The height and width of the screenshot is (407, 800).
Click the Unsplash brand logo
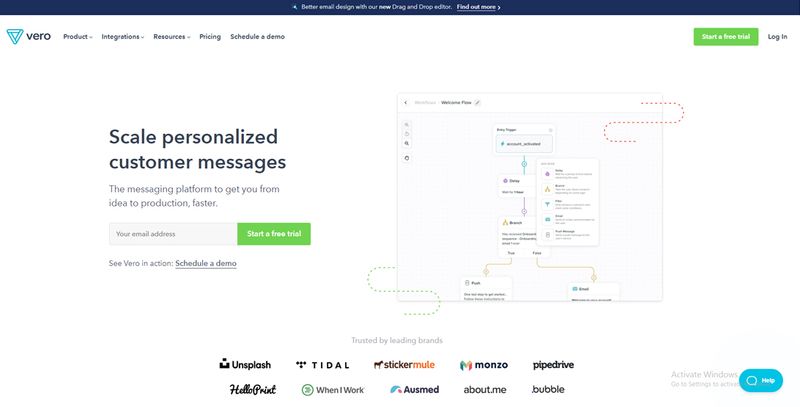coord(244,365)
